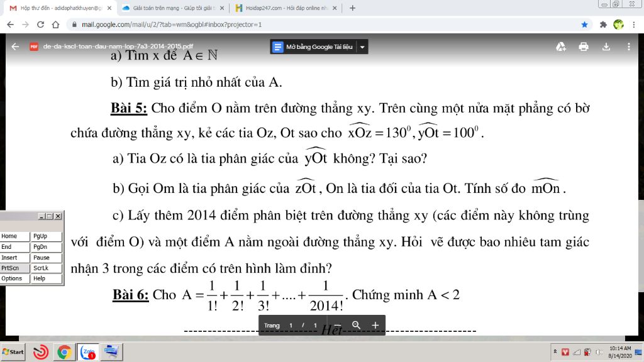Click the PgUp key on on-screen keyboard
This screenshot has height=362, width=644.
[47, 236]
